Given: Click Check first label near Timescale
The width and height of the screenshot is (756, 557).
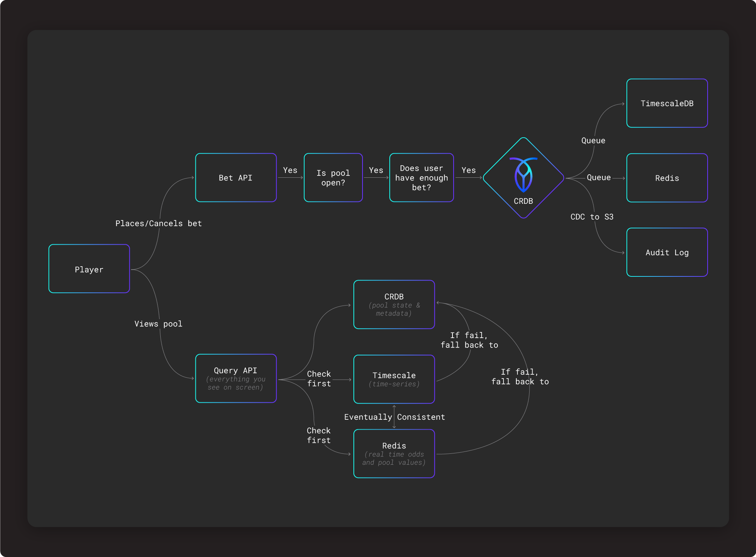Looking at the screenshot, I should coord(319,379).
